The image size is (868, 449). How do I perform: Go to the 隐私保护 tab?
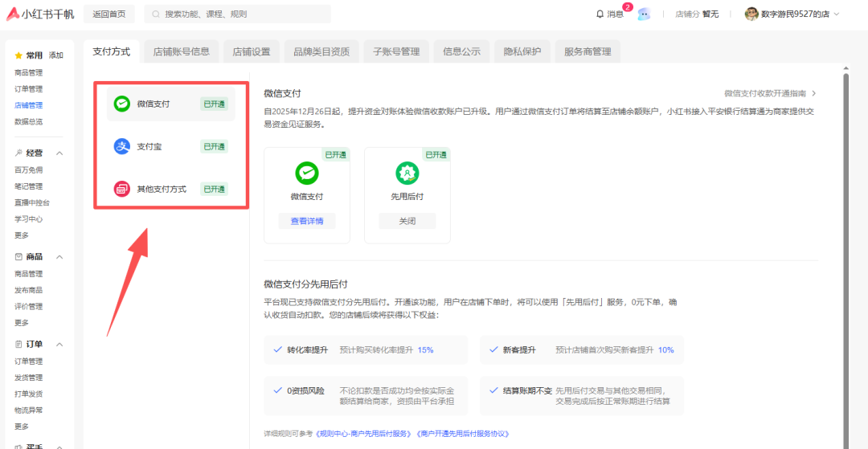[x=522, y=52]
